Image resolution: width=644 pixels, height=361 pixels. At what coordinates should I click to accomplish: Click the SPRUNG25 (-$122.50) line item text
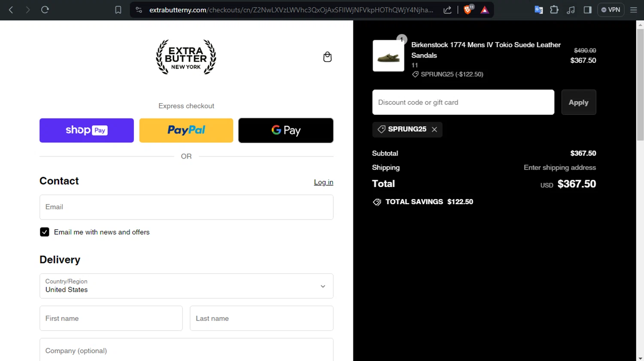pos(452,74)
